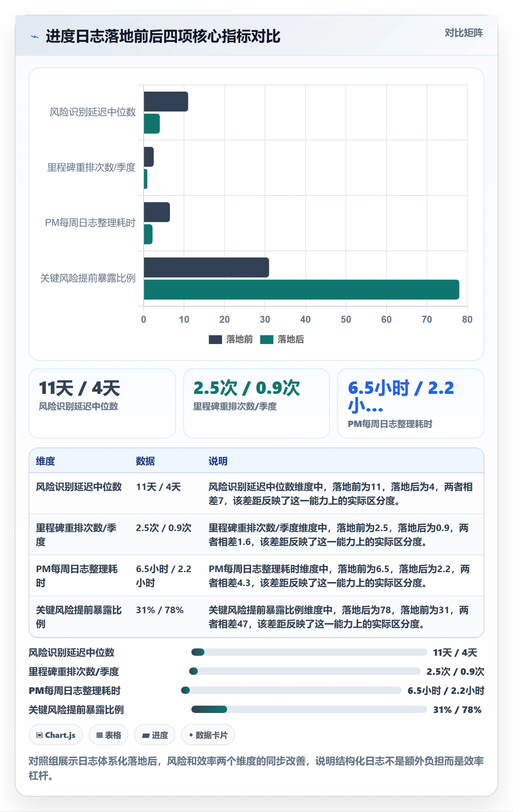The image size is (513, 812).
Task: Open the 6.5小时 / 2.2小… data card
Action: pos(410,403)
